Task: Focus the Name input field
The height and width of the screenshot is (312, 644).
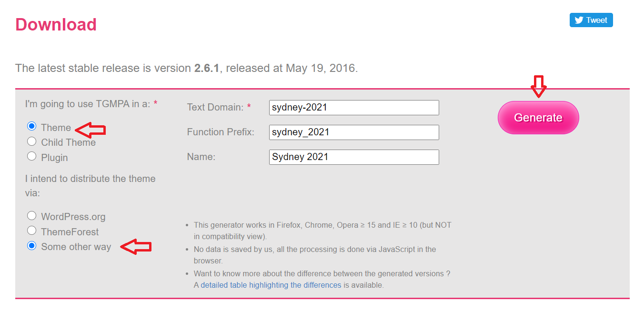Action: [354, 157]
